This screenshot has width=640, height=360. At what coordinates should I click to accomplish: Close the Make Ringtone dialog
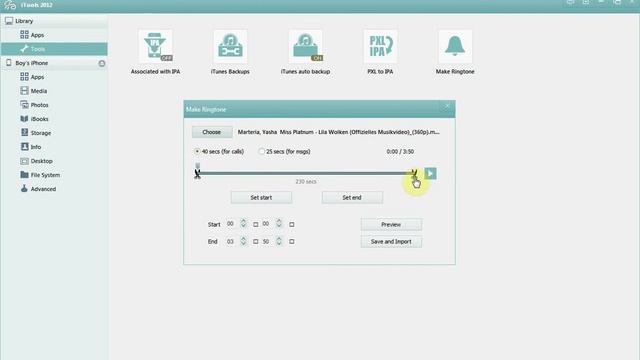447,106
